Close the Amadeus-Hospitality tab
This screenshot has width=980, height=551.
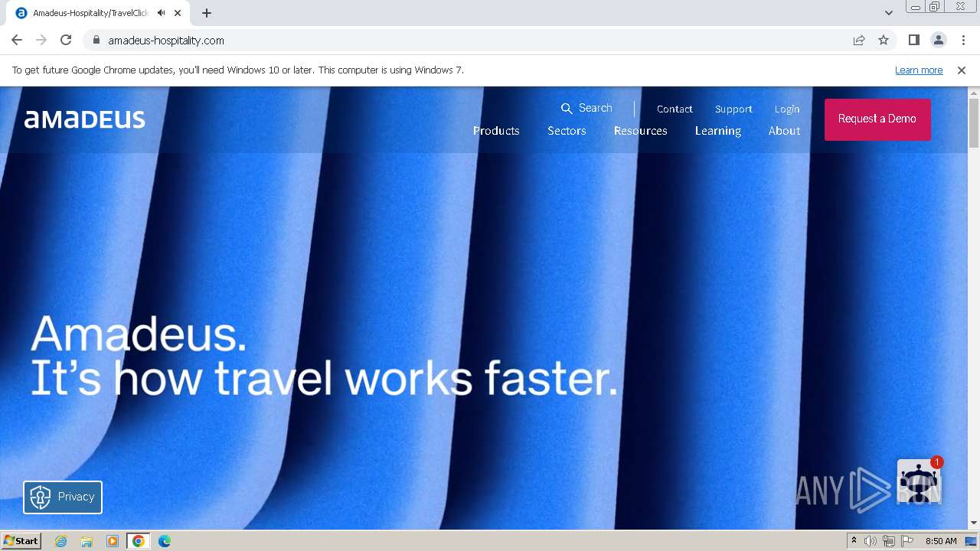(178, 13)
